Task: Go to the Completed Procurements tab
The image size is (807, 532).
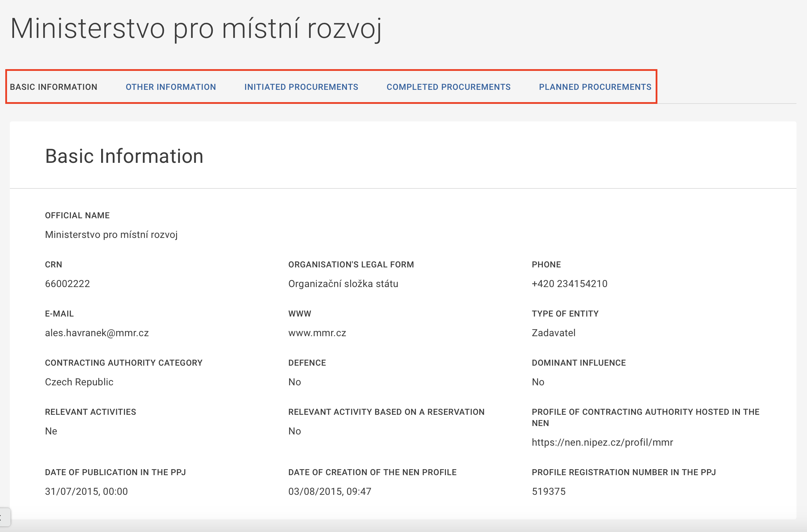Action: tap(448, 87)
